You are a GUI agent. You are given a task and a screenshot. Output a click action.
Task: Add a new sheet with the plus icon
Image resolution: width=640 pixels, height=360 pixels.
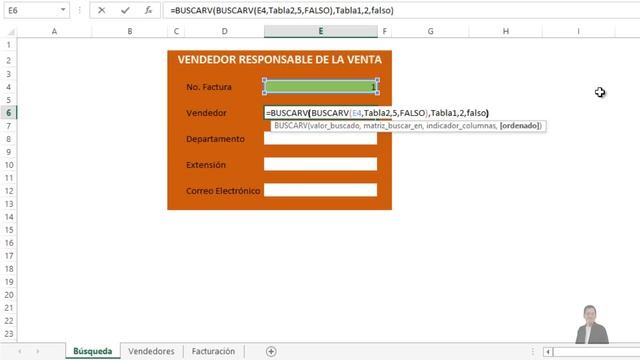(271, 351)
